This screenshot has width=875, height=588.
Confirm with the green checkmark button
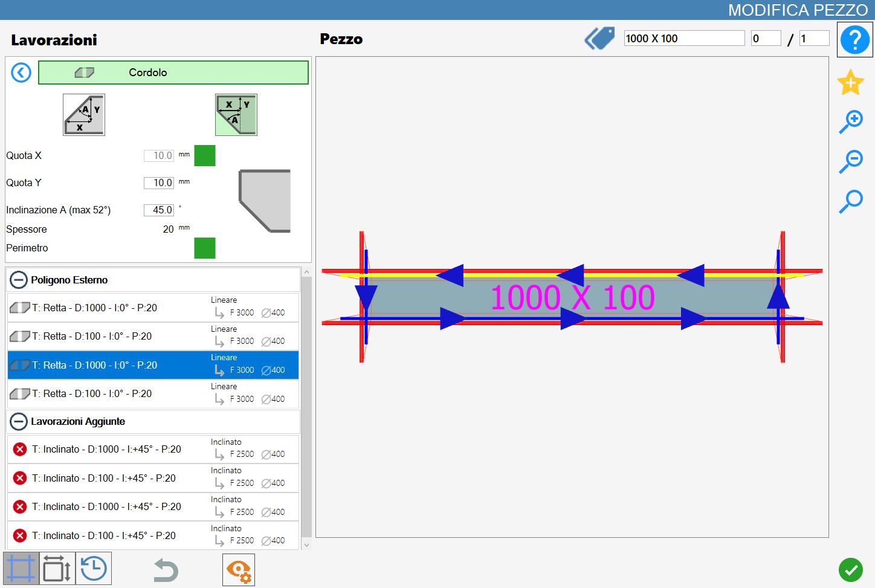pos(851,569)
